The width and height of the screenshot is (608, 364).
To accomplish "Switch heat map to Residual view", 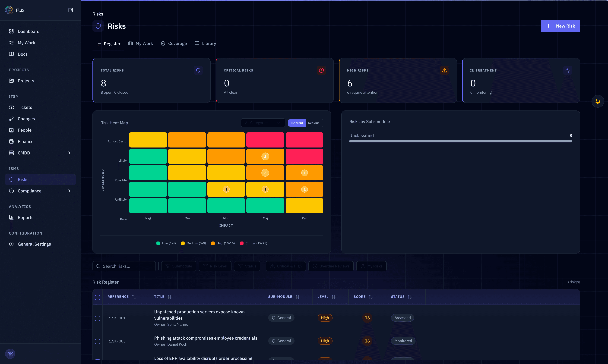I will click(x=314, y=123).
